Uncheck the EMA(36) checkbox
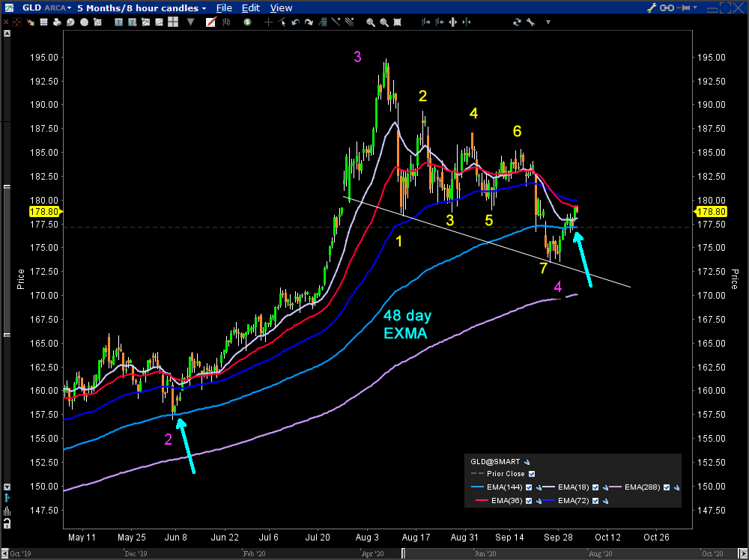749x560 pixels. [529, 501]
